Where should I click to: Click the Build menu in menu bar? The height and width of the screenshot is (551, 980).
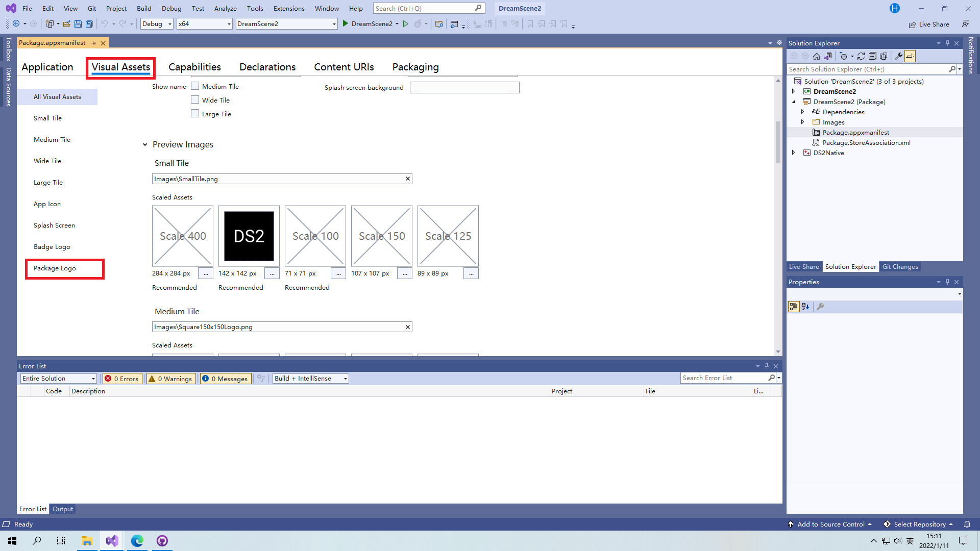pos(144,8)
